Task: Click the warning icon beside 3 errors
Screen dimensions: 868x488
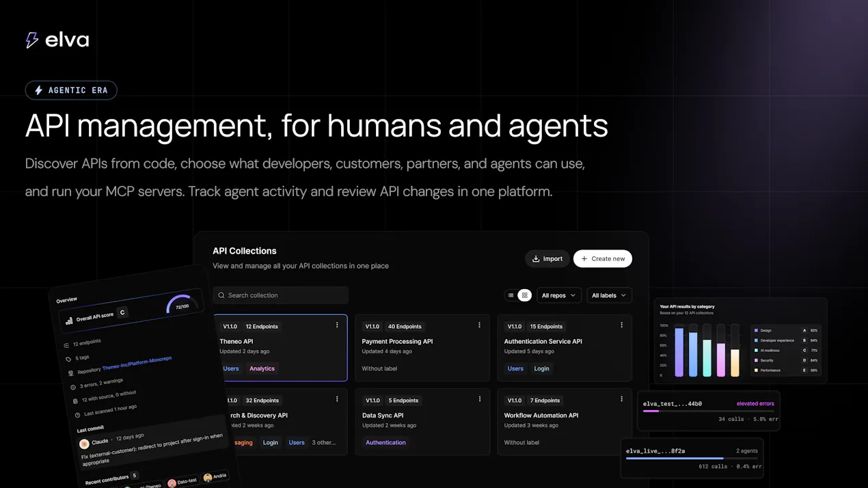Action: (73, 388)
